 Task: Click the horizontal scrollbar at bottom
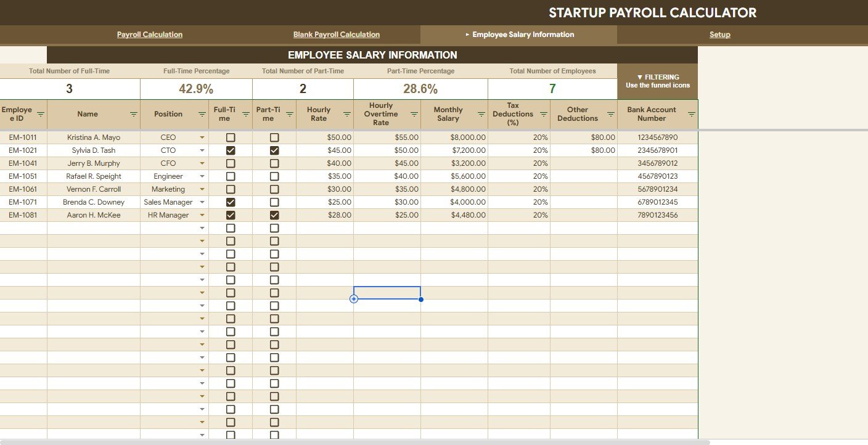click(355, 442)
